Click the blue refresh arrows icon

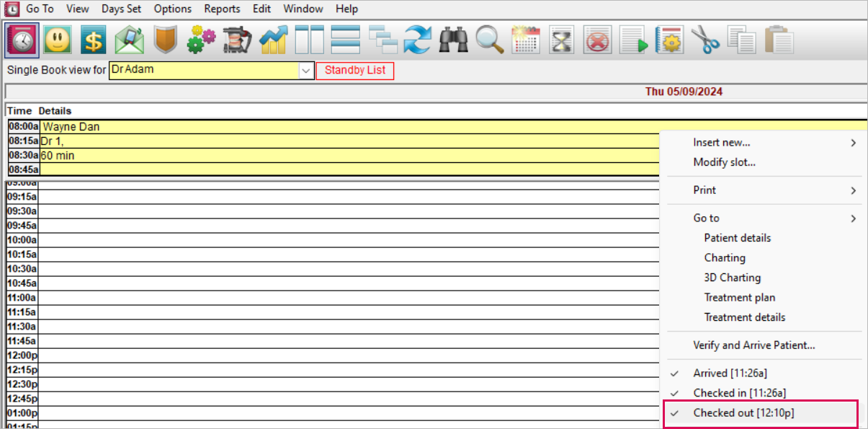click(418, 40)
